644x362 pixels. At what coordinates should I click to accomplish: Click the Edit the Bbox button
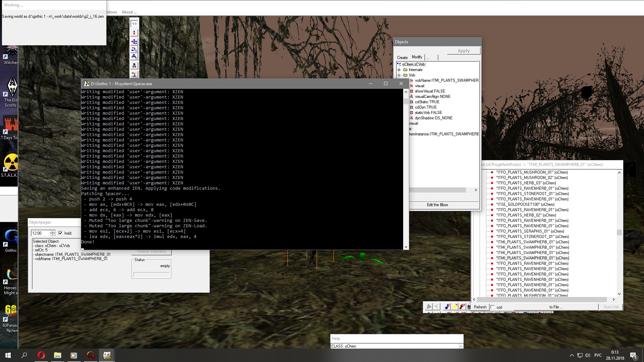pyautogui.click(x=437, y=205)
